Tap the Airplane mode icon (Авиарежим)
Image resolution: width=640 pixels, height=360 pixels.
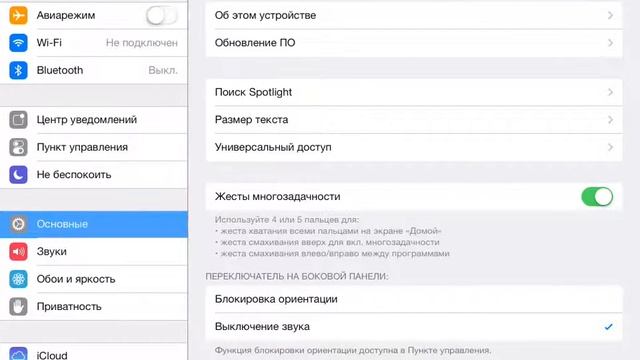18,15
